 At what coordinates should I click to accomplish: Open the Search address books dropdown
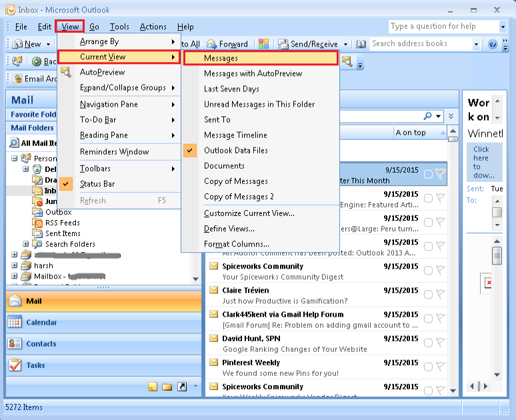[476, 44]
